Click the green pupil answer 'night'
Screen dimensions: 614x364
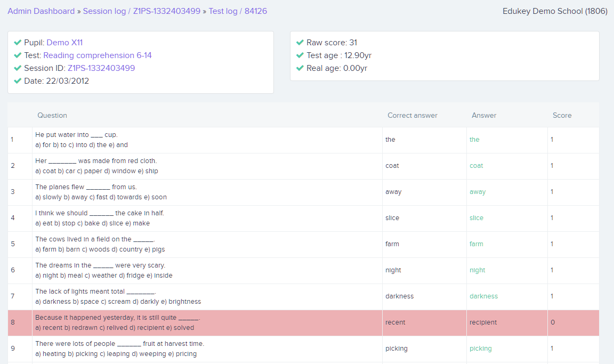[x=478, y=270]
